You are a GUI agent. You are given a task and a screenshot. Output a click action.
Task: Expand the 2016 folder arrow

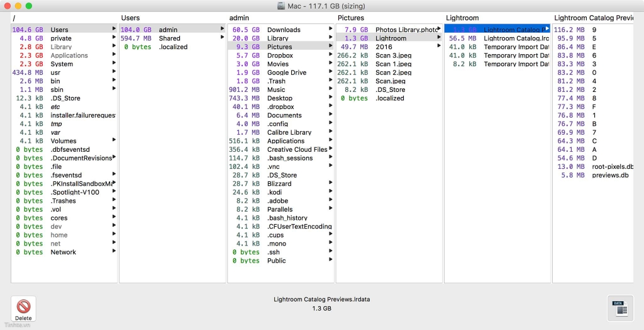[438, 46]
